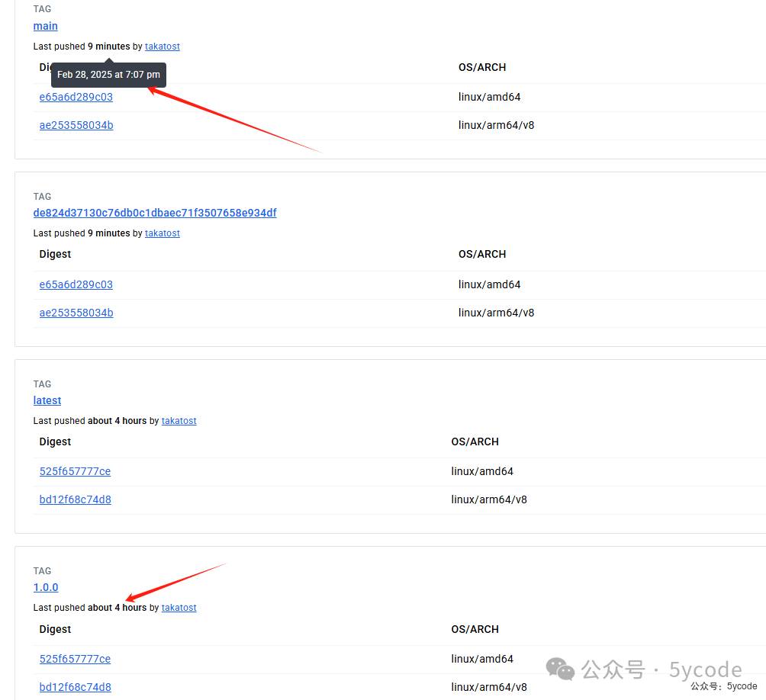Open digest e65a6d289c03 under main tag
Image resolution: width=766 pixels, height=700 pixels.
[76, 97]
